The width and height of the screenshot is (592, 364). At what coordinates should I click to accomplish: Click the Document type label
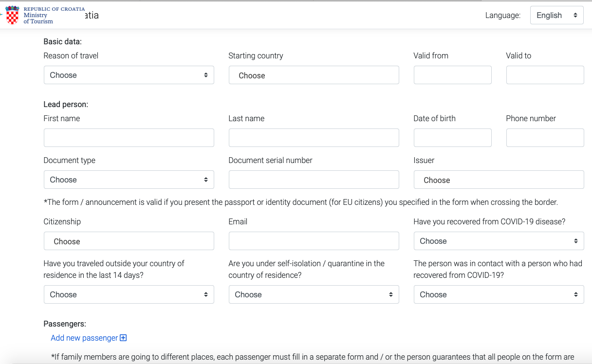click(70, 161)
